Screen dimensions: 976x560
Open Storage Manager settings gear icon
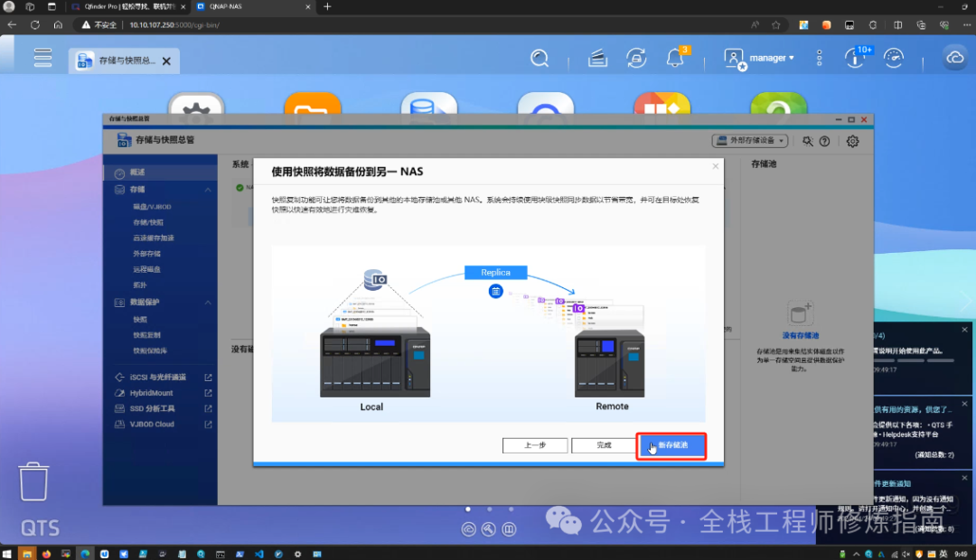coord(853,141)
